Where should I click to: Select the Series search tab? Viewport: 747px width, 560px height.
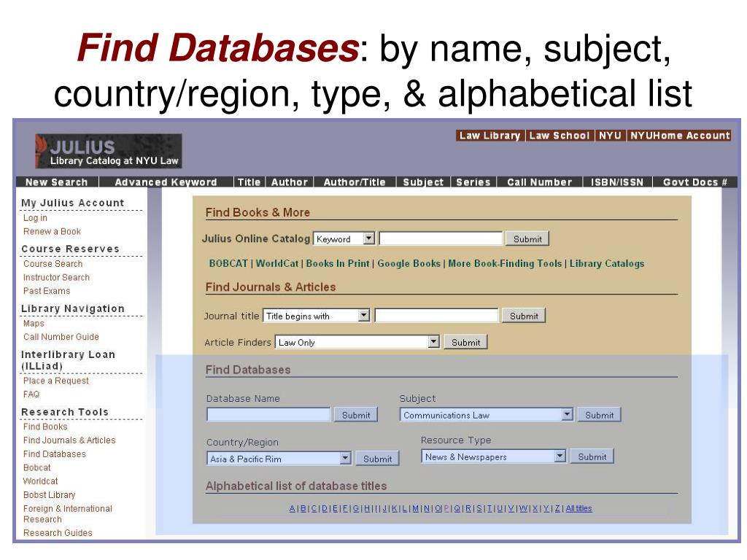pyautogui.click(x=473, y=182)
